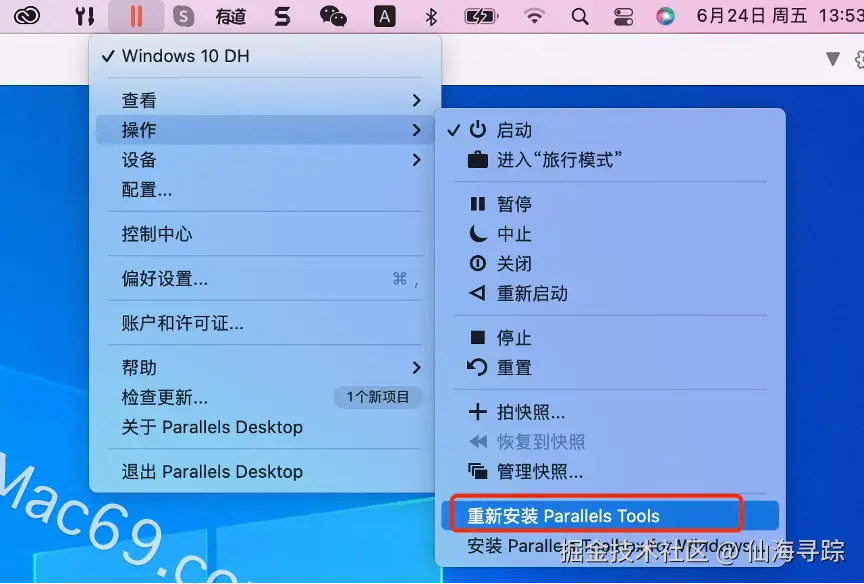The image size is (864, 584).
Task: Choose 退出 Parallels Desktop
Action: pyautogui.click(x=265, y=472)
